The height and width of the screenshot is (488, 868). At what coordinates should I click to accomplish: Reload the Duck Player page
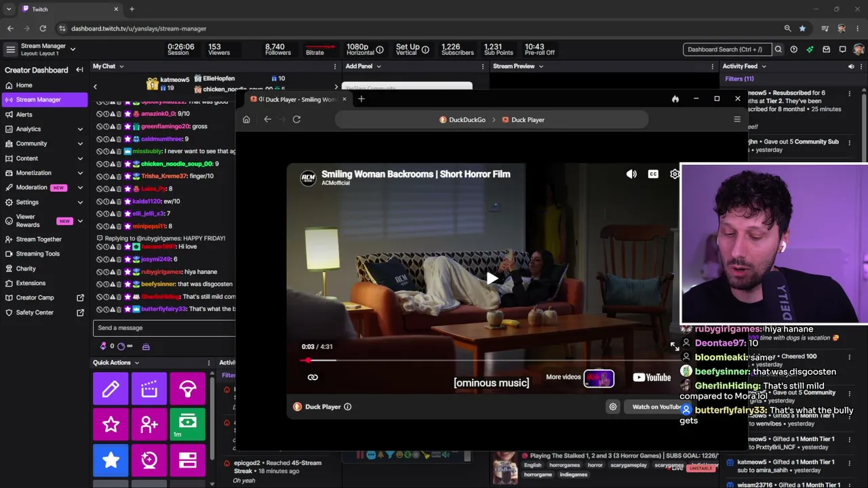296,119
